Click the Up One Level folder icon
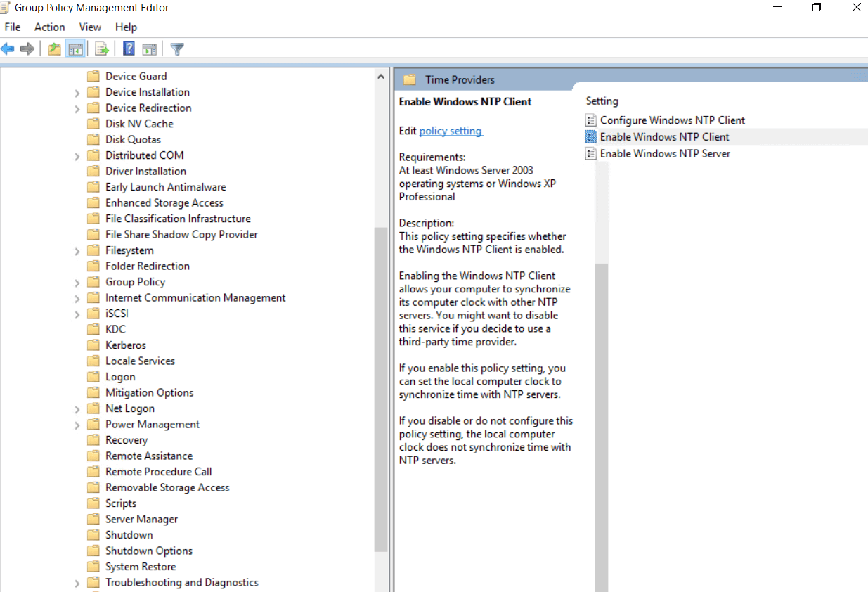Viewport: 868px width, 592px height. 55,49
